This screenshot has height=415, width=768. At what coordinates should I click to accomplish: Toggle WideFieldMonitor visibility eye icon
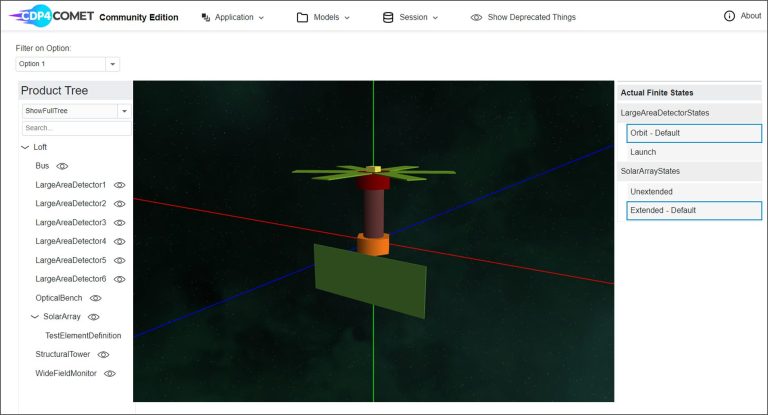pos(110,373)
